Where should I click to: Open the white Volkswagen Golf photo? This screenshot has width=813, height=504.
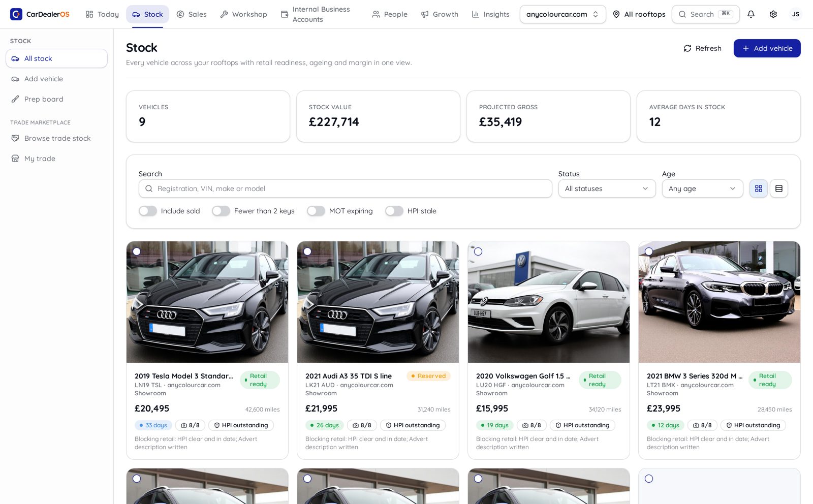pyautogui.click(x=549, y=302)
